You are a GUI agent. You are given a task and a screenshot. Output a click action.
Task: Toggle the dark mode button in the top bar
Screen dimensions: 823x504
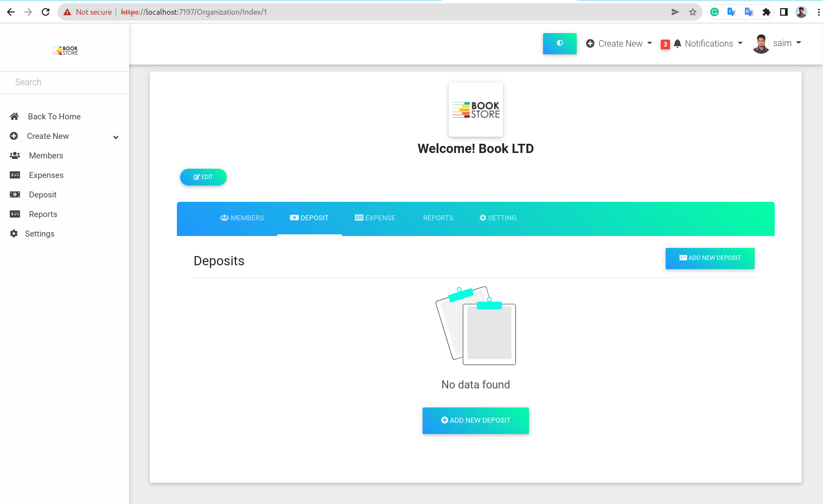click(559, 43)
